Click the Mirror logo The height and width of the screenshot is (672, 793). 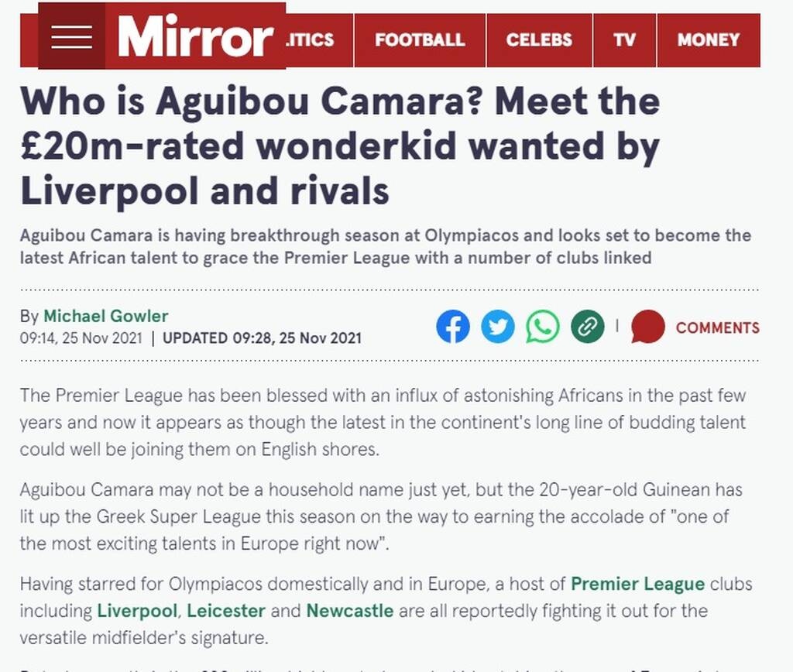click(195, 36)
